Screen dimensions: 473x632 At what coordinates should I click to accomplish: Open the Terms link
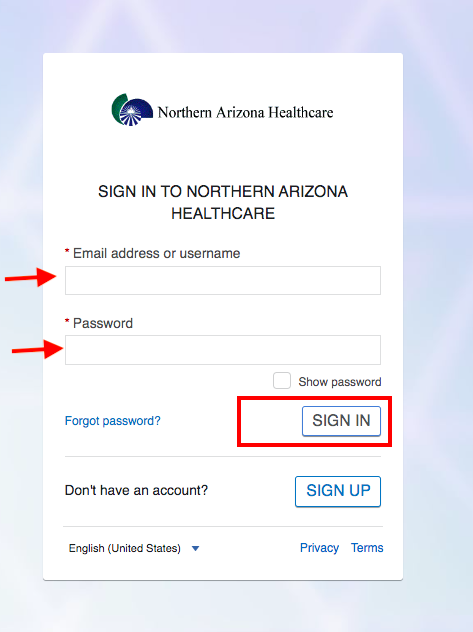point(367,548)
